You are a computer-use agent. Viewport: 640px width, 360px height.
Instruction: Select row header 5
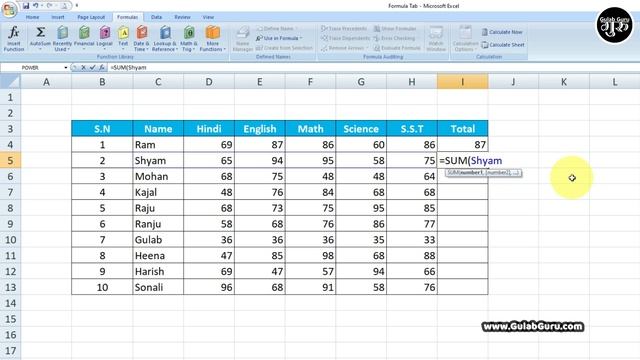pyautogui.click(x=10, y=160)
